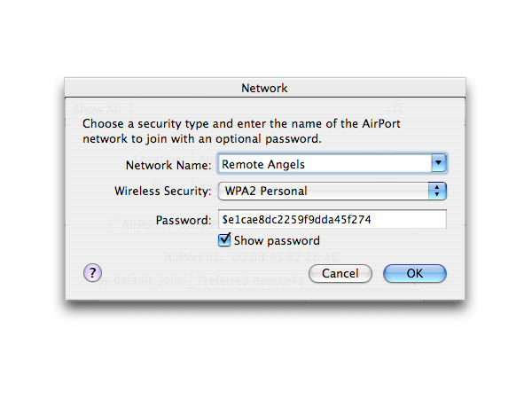Viewport: 532px width, 399px height.
Task: Click the Network Name label
Action: click(168, 165)
